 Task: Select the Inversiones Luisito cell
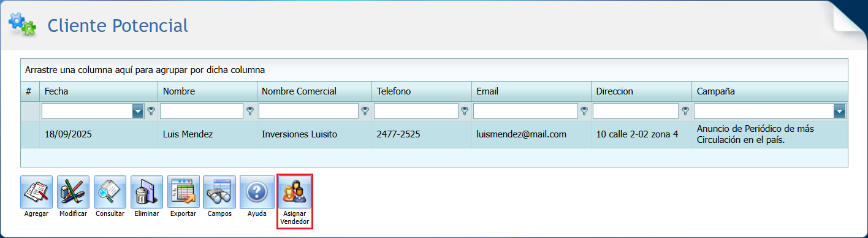point(314,134)
